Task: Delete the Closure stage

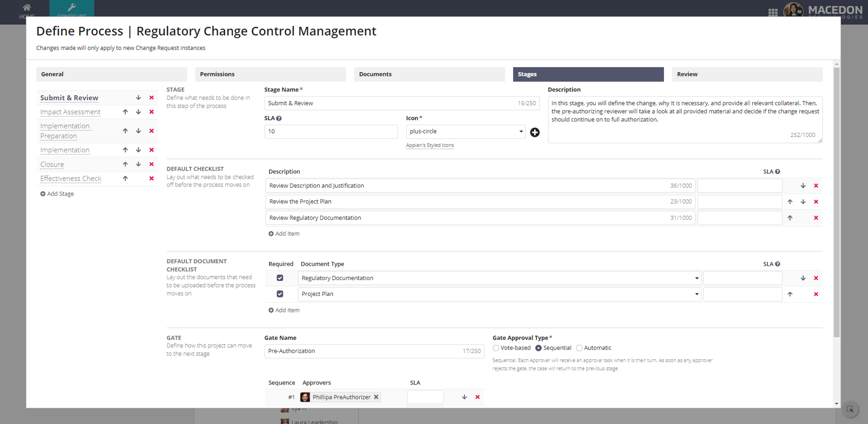Action: click(152, 164)
